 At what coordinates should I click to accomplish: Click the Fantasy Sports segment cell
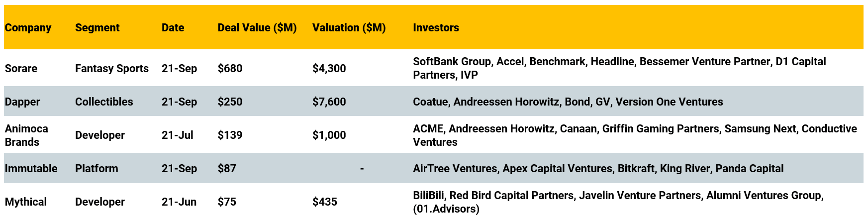pyautogui.click(x=111, y=69)
